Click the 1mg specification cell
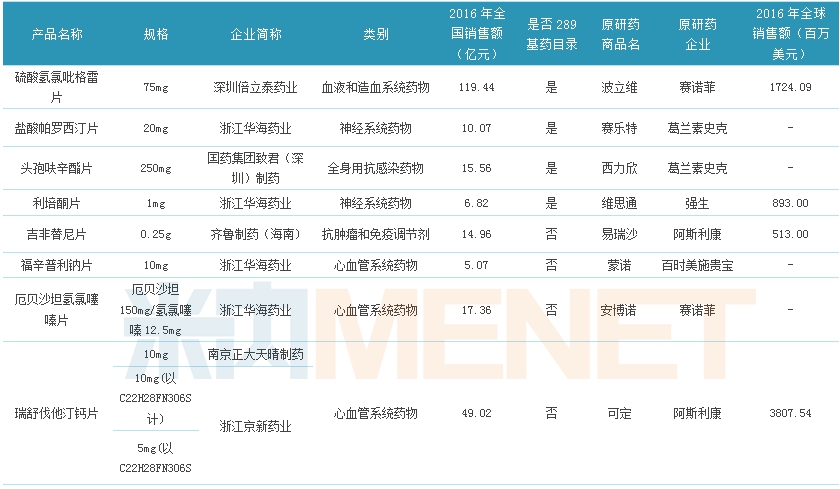 (156, 204)
